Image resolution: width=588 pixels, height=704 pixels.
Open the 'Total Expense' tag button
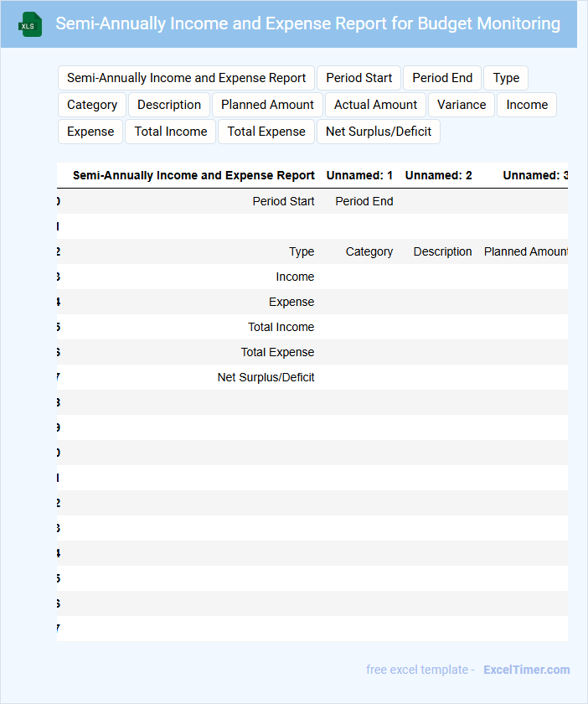point(266,132)
